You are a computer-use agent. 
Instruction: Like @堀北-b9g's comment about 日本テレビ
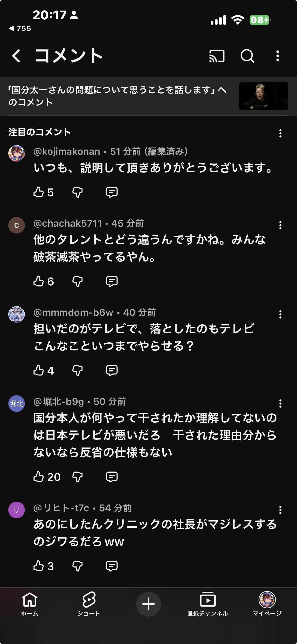(x=40, y=477)
